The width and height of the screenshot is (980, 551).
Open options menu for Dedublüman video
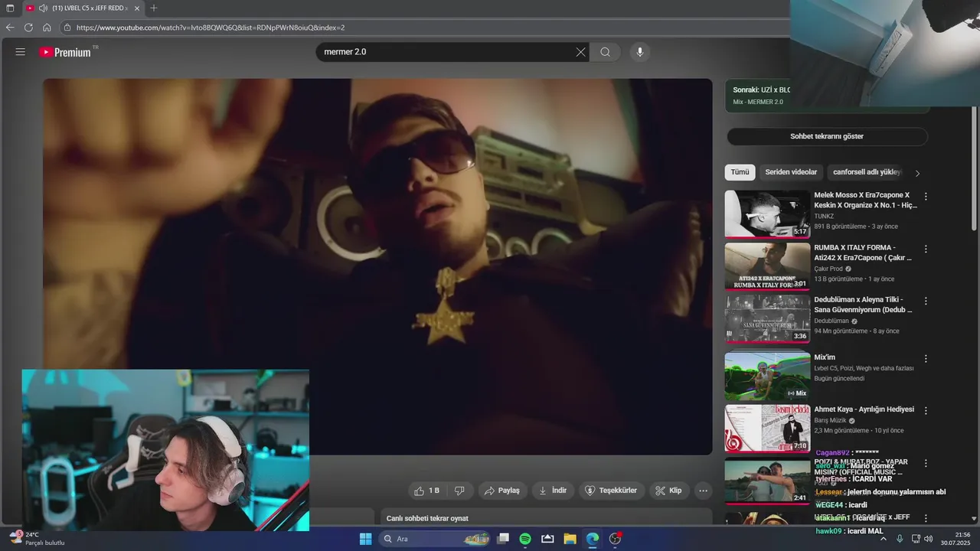pyautogui.click(x=926, y=302)
